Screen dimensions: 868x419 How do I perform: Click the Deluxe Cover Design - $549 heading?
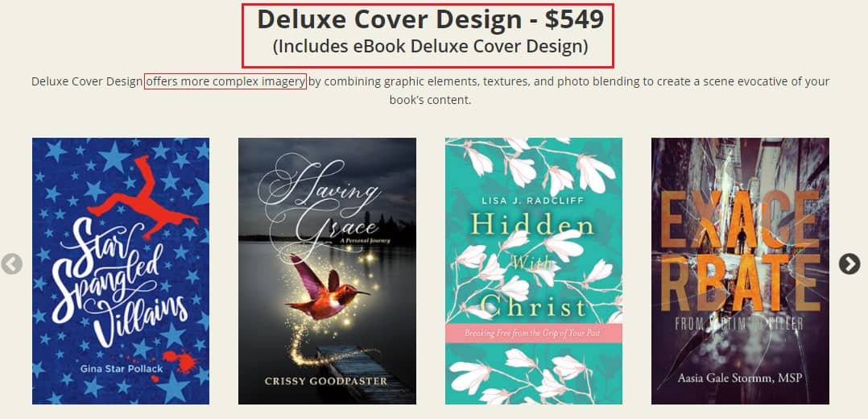pos(430,20)
